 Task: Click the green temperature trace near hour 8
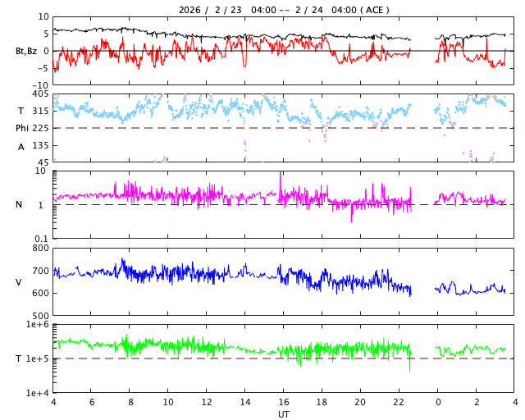[x=126, y=345]
